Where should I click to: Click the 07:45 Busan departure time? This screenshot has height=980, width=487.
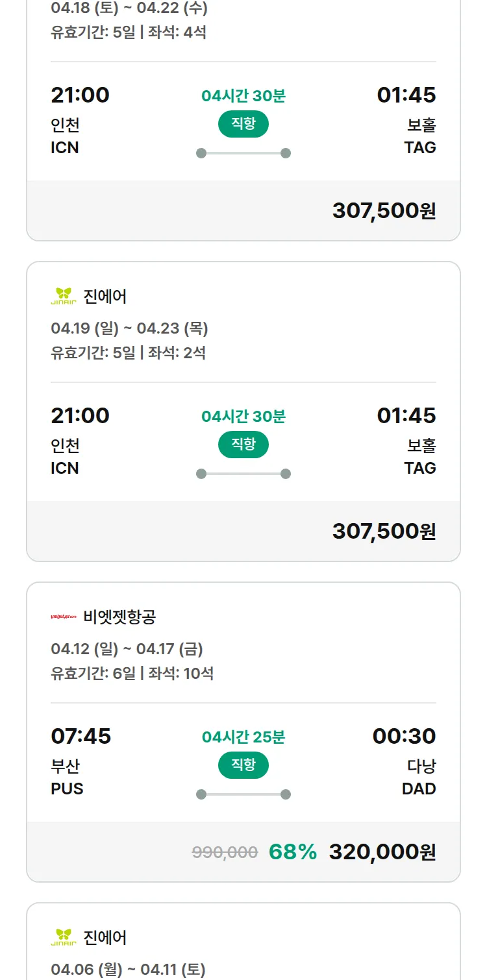(81, 736)
